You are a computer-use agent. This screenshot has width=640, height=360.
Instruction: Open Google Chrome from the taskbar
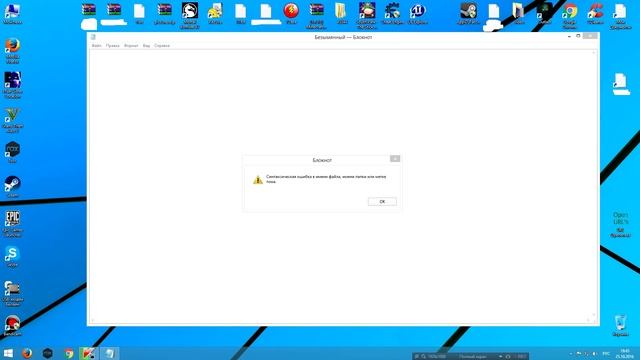(x=69, y=353)
